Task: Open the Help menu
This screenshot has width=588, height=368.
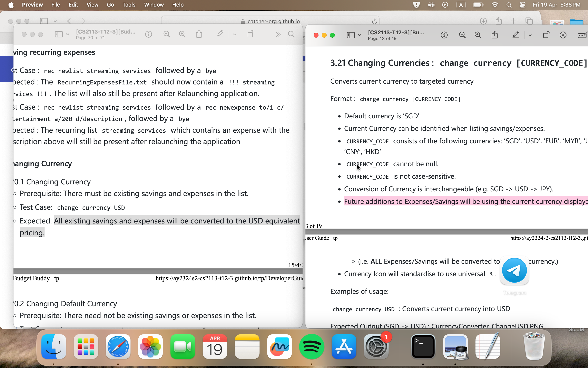Action: point(178,5)
